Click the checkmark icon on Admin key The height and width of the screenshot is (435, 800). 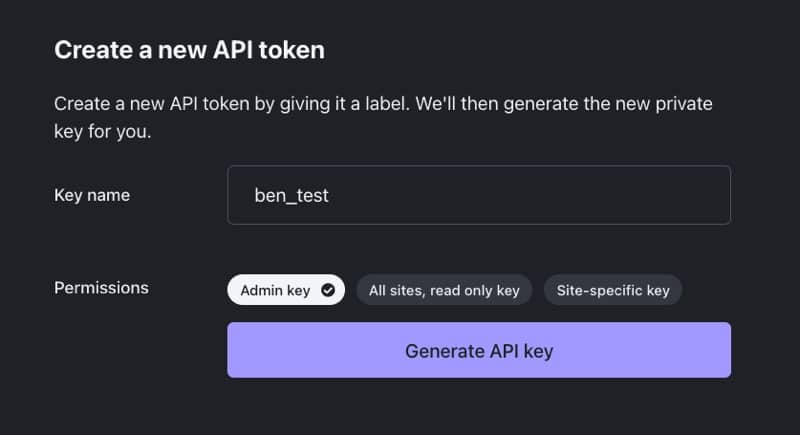[x=328, y=290]
